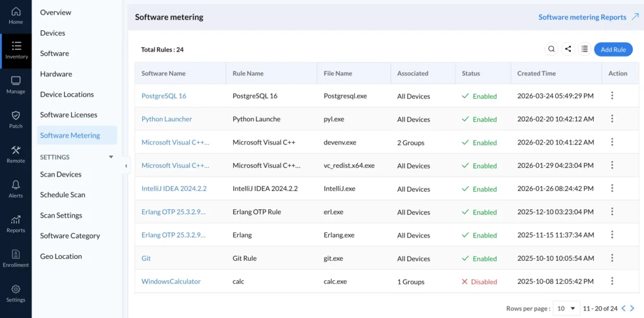Open the Manage module icon
This screenshot has width=644, height=318.
point(16,81)
